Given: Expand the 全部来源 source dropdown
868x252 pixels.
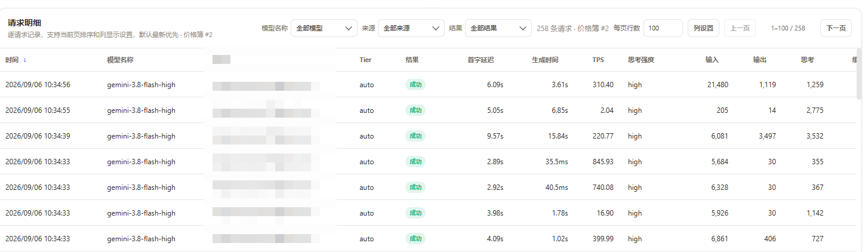Looking at the screenshot, I should click(411, 28).
